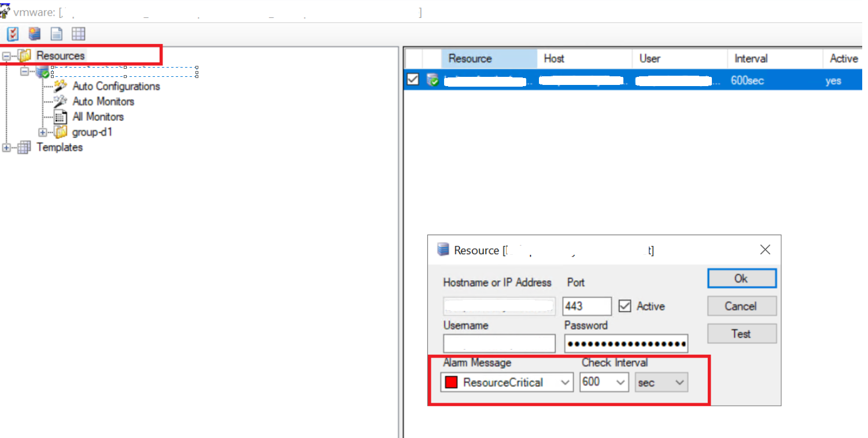
Task: Click the yes value in the Active column
Action: pyautogui.click(x=833, y=81)
